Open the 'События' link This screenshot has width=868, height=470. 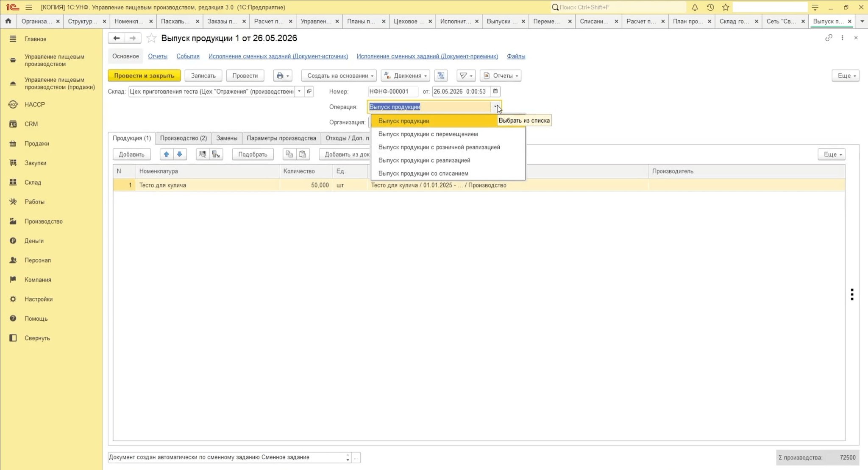[x=188, y=56]
